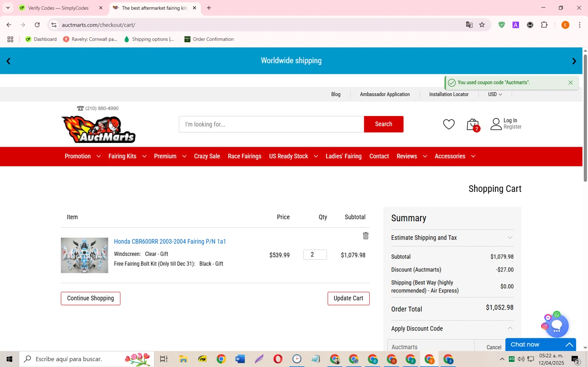Open the Order Confirmation bookmark
The image size is (588, 367).
209,39
